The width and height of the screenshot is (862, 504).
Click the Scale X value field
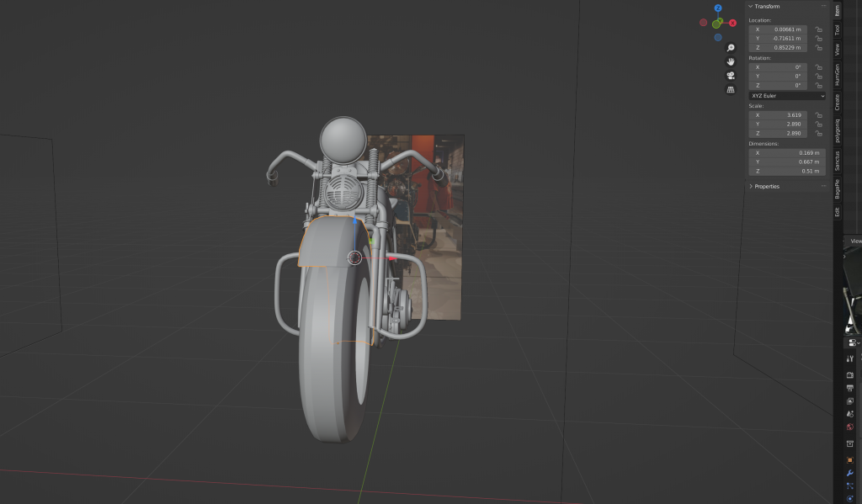click(x=778, y=114)
